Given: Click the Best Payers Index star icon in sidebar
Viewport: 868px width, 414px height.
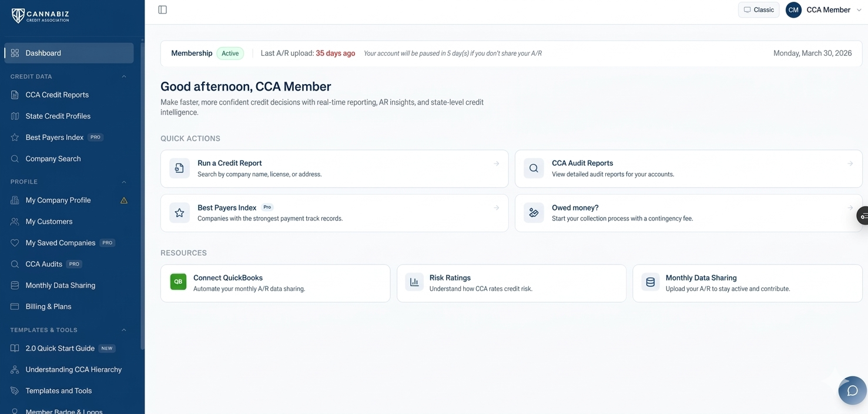Looking at the screenshot, I should coord(15,137).
